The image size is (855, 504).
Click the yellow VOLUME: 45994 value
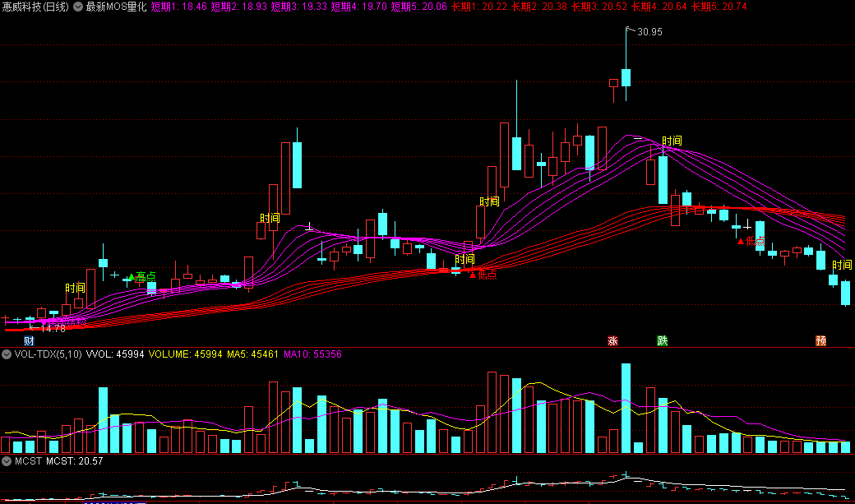pyautogui.click(x=186, y=354)
